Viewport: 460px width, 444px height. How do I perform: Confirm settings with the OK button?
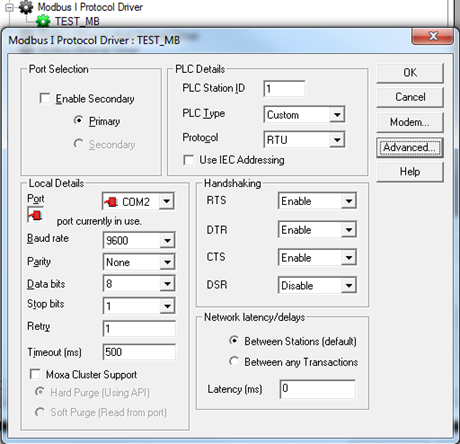coord(410,73)
